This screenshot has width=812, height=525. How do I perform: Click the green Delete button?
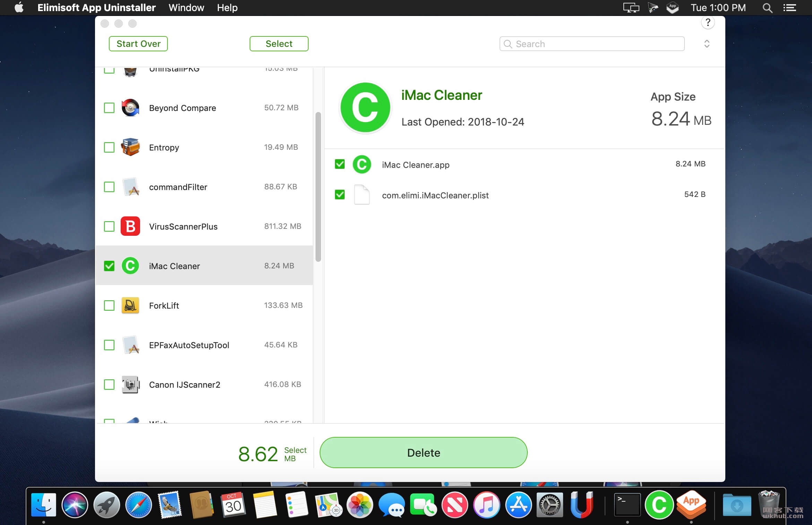tap(424, 453)
